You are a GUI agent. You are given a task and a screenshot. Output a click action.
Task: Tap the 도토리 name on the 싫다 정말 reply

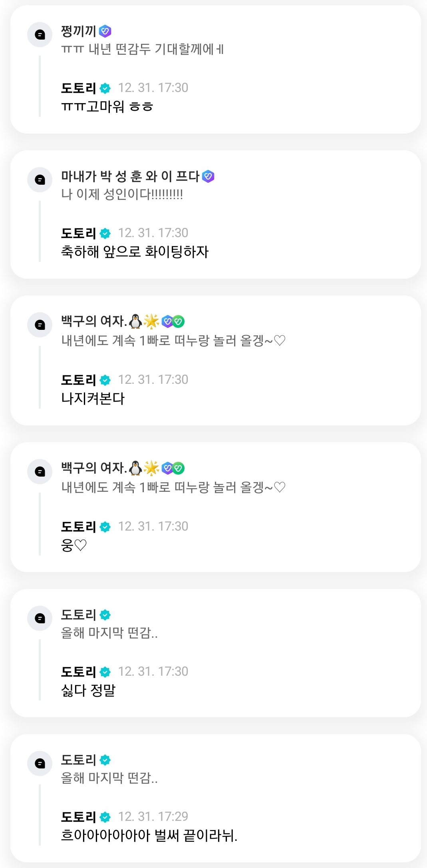78,672
